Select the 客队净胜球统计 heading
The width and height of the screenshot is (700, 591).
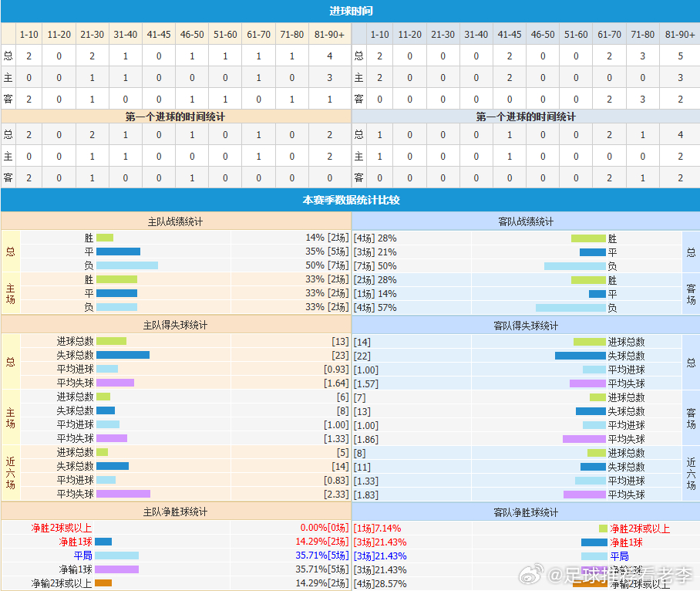tap(526, 512)
